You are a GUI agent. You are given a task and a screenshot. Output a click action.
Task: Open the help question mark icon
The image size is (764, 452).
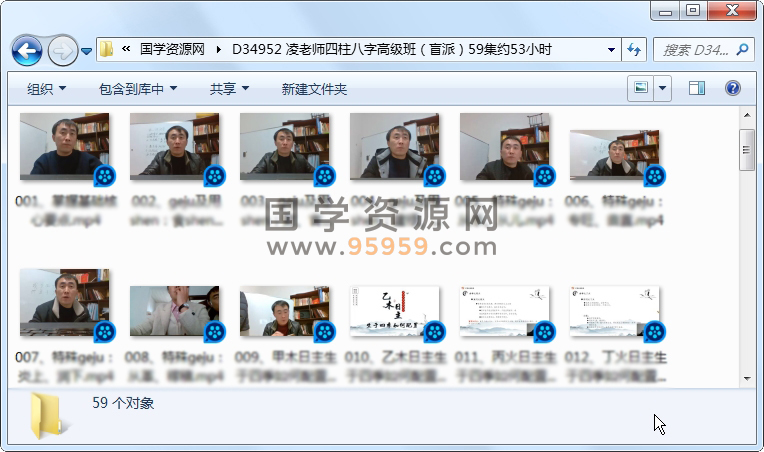(x=732, y=89)
